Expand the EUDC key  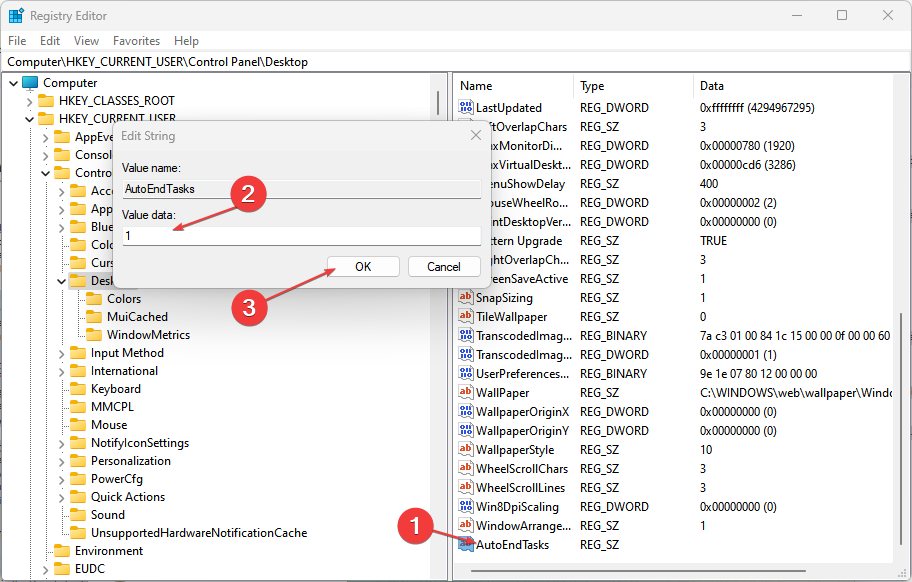click(x=45, y=570)
